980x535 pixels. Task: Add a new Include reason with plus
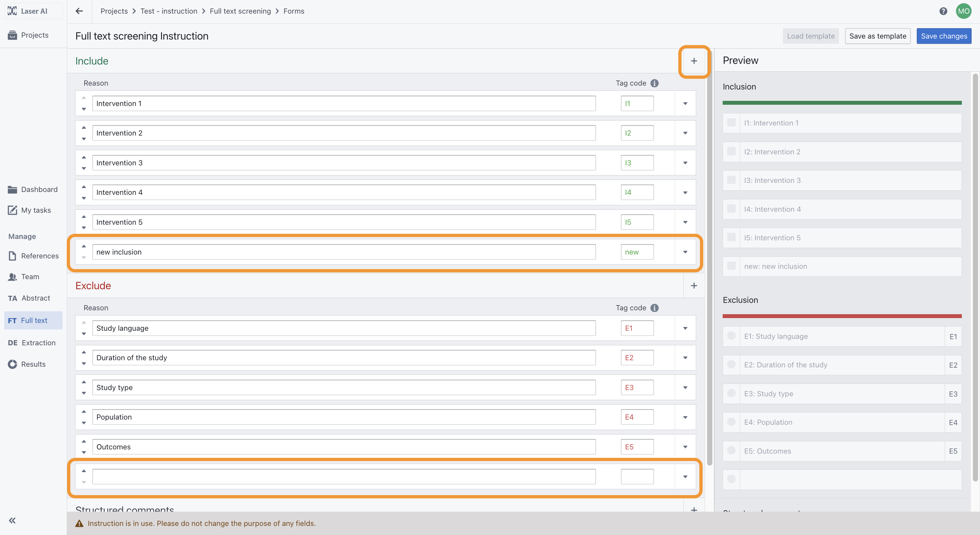[694, 61]
